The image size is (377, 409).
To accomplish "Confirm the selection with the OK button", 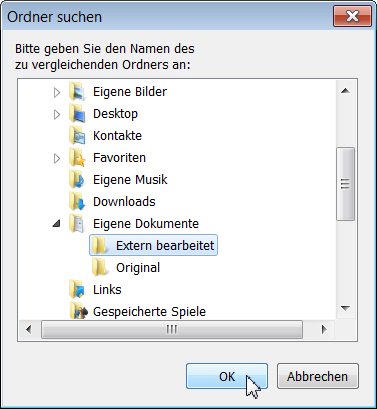I will 227,376.
